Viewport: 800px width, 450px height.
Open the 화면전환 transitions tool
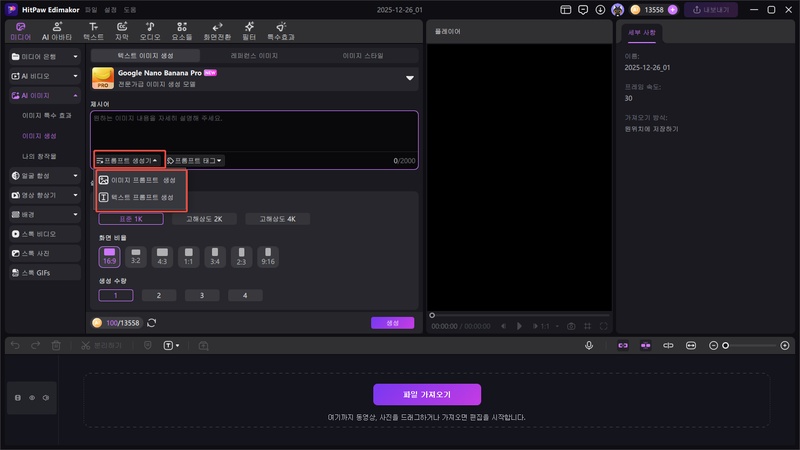click(217, 31)
